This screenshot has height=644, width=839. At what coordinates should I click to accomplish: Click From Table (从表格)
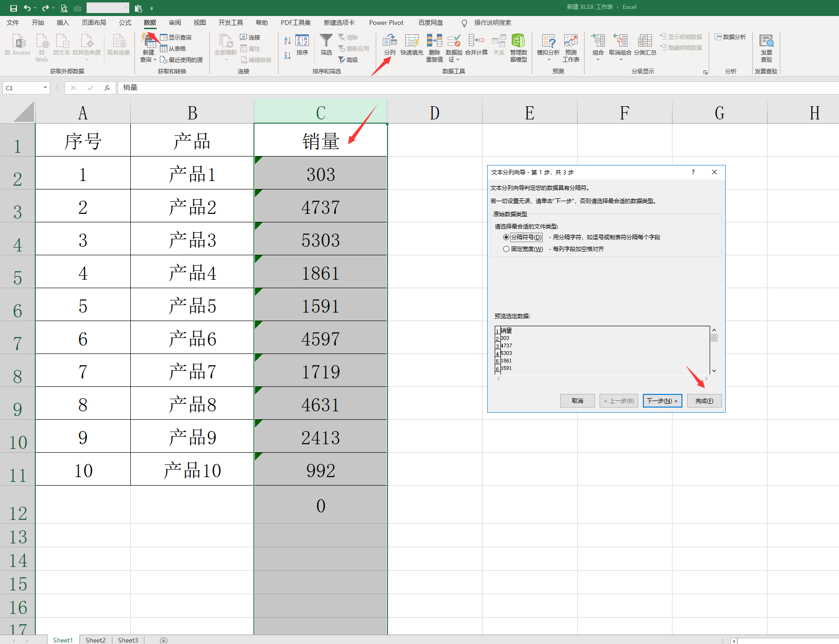[173, 48]
